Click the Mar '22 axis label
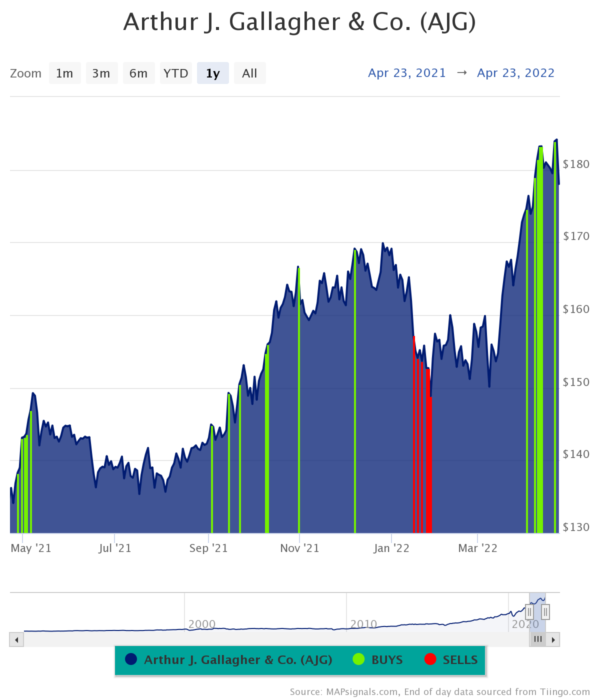Screen dimensions: 600x700 pyautogui.click(x=478, y=548)
